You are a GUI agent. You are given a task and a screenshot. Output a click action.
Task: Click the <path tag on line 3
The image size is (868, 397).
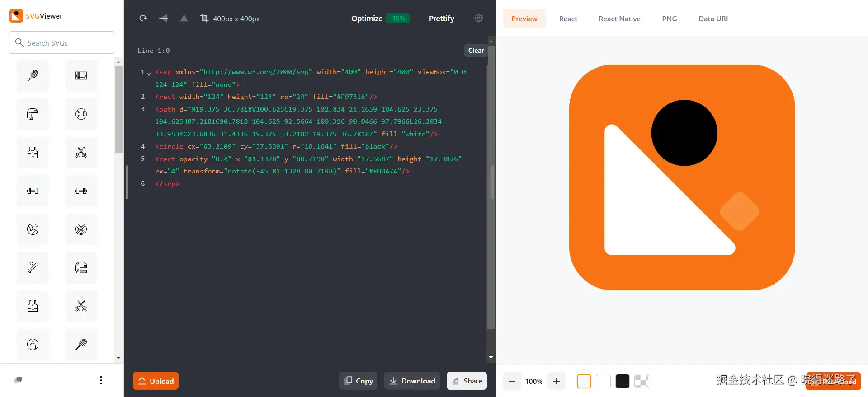pyautogui.click(x=165, y=109)
